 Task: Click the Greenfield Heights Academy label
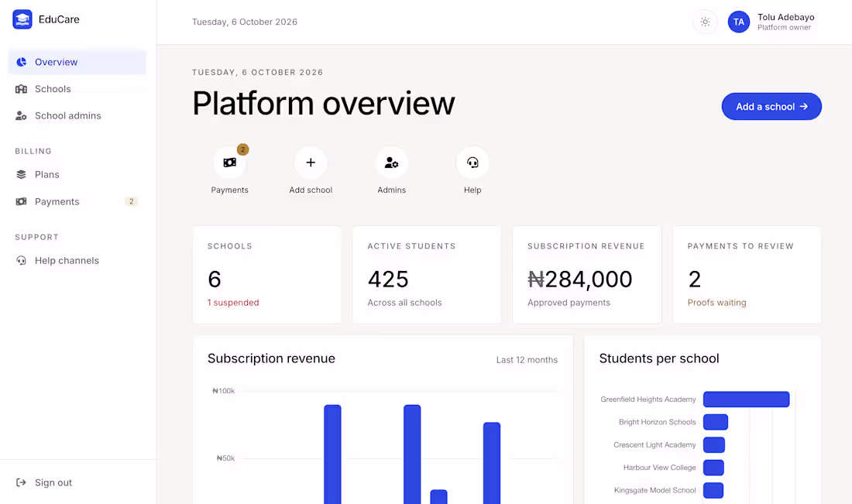tap(648, 399)
